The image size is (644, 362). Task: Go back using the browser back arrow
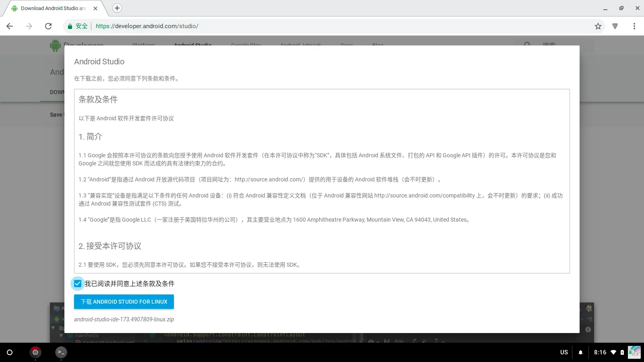pos(9,26)
